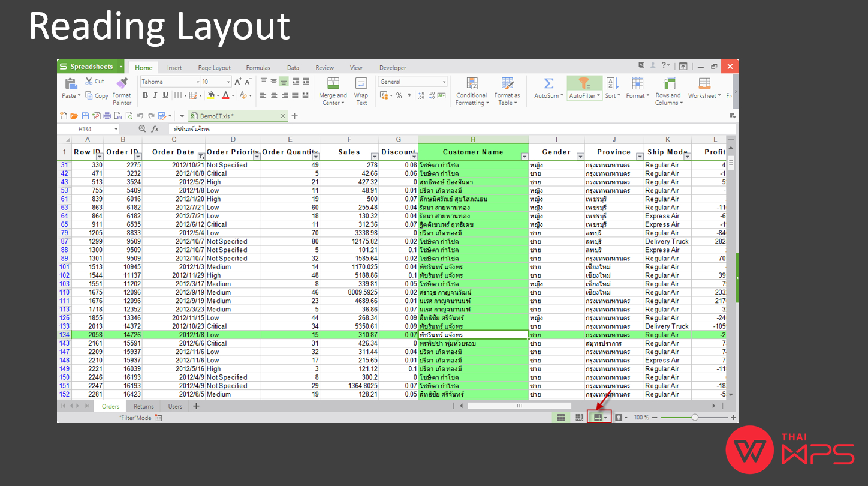Image resolution: width=868 pixels, height=486 pixels.
Task: Add a new sheet with plus button
Action: [196, 406]
